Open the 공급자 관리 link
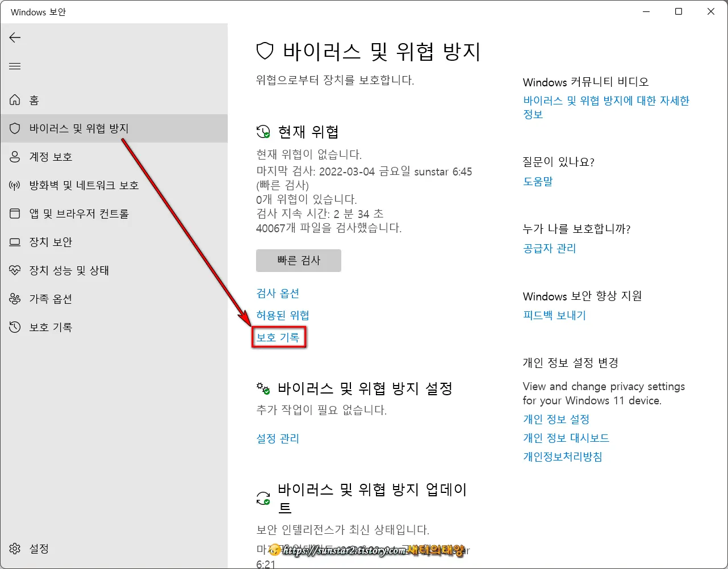The image size is (728, 569). (x=549, y=248)
